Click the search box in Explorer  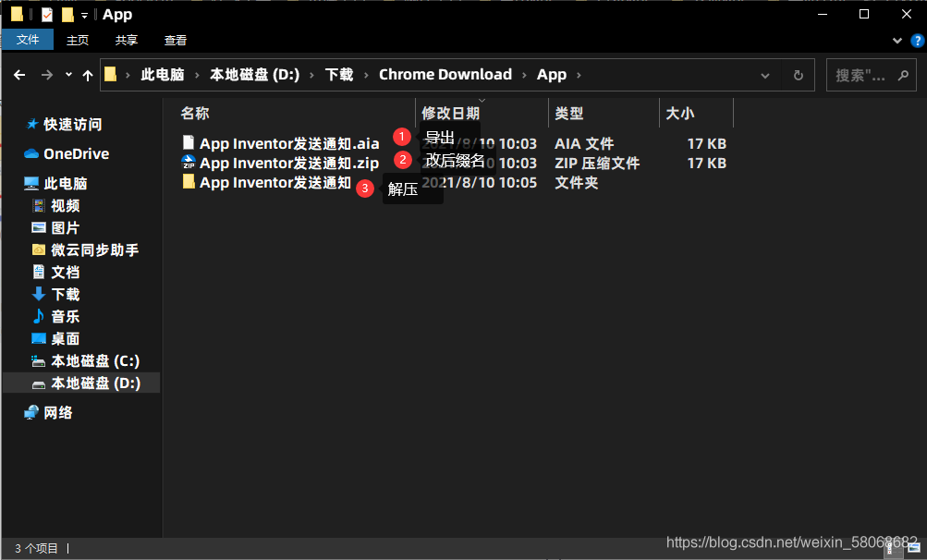[871, 75]
